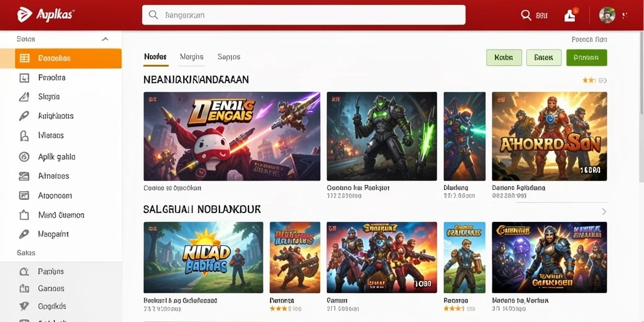The height and width of the screenshot is (322, 644).
Task: Click the Slagds sidebar label
Action: click(x=49, y=97)
